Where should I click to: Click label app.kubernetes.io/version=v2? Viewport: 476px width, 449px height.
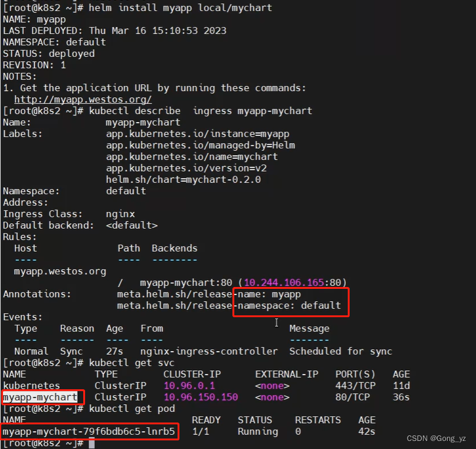186,168
